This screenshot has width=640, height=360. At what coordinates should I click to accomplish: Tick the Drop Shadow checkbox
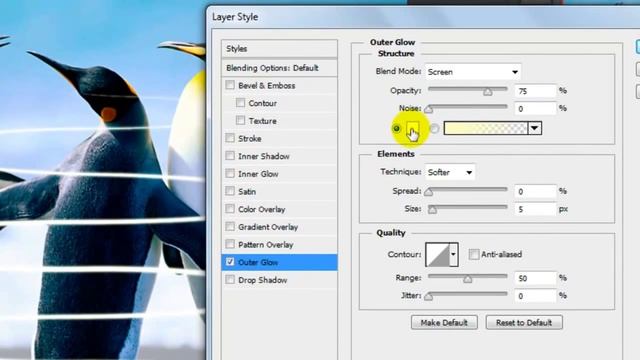(x=230, y=280)
